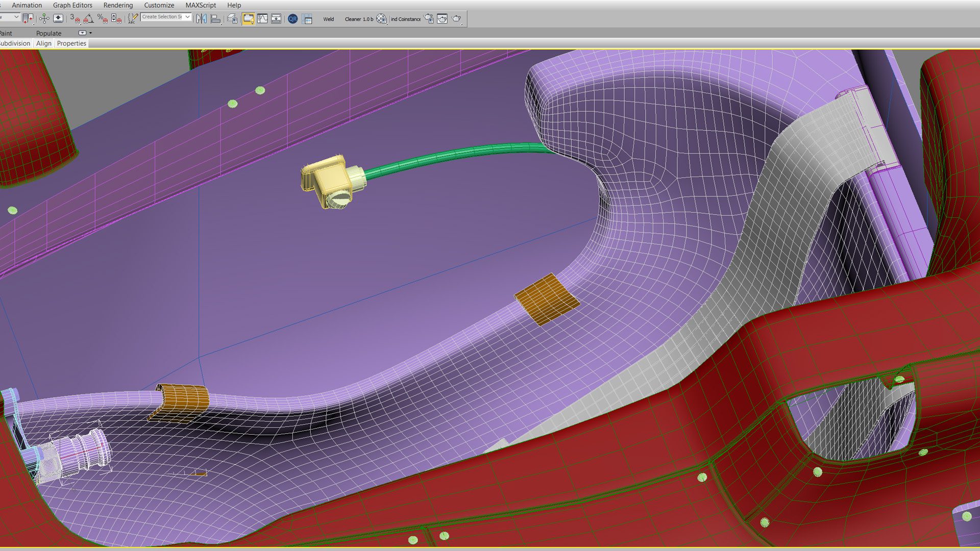
Task: Click the Cleaner 1.0 b button
Action: 359,19
